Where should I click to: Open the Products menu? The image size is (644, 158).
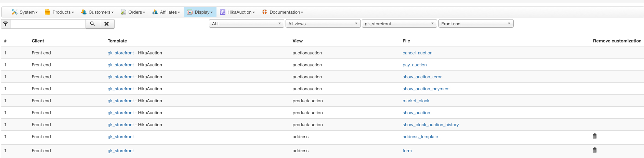[60, 12]
